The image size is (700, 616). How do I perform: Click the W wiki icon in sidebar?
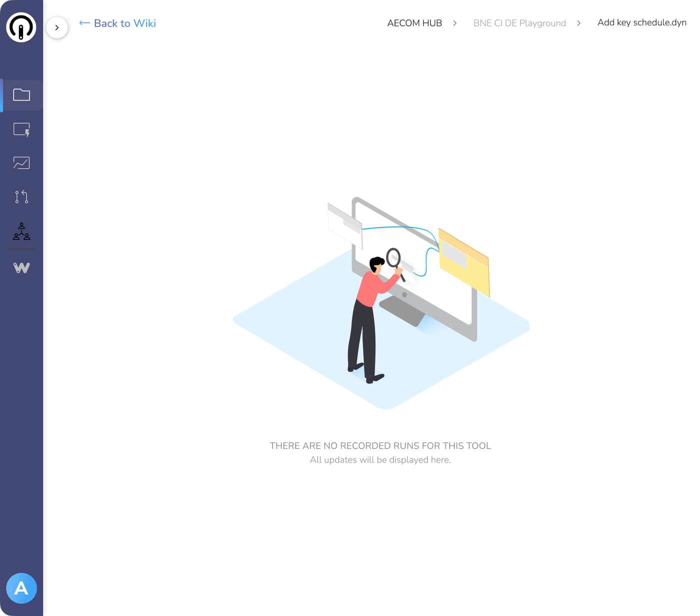pyautogui.click(x=21, y=268)
